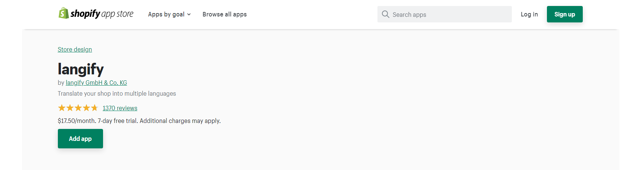Screen dimensions: 644x182
Task: Go to the Store design category
Action: click(x=75, y=49)
